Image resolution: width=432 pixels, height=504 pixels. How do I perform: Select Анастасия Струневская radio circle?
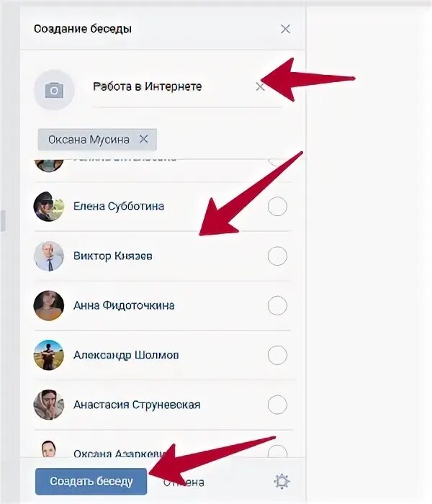(277, 405)
